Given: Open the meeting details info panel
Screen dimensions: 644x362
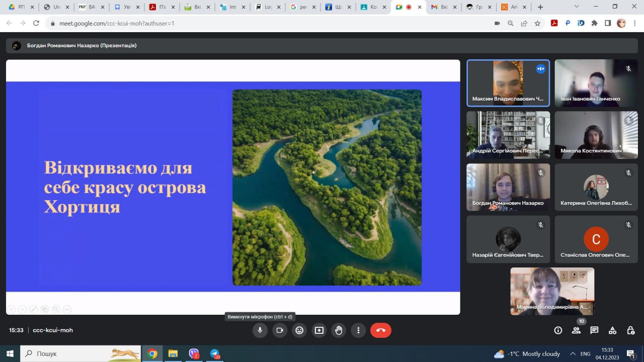Looking at the screenshot, I should [x=558, y=330].
